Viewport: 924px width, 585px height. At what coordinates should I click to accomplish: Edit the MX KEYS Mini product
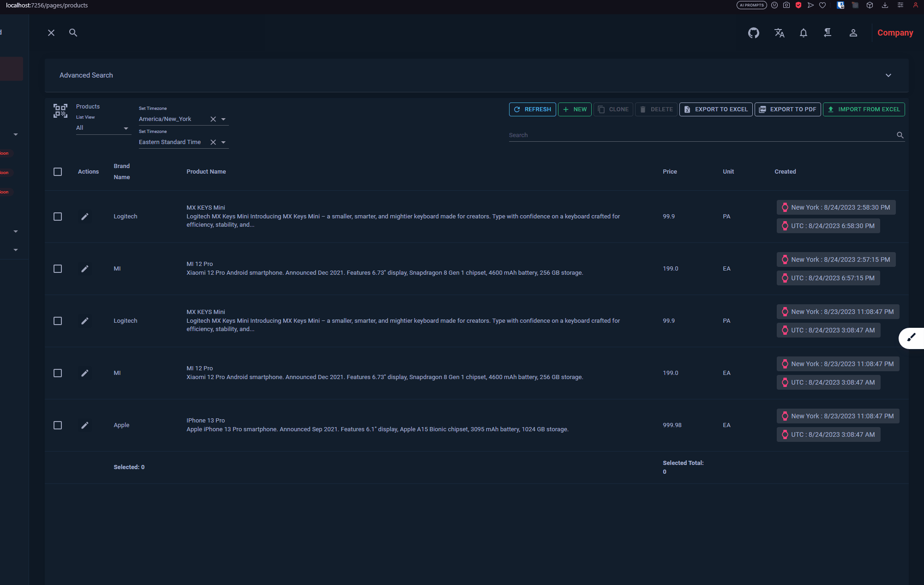click(x=85, y=217)
